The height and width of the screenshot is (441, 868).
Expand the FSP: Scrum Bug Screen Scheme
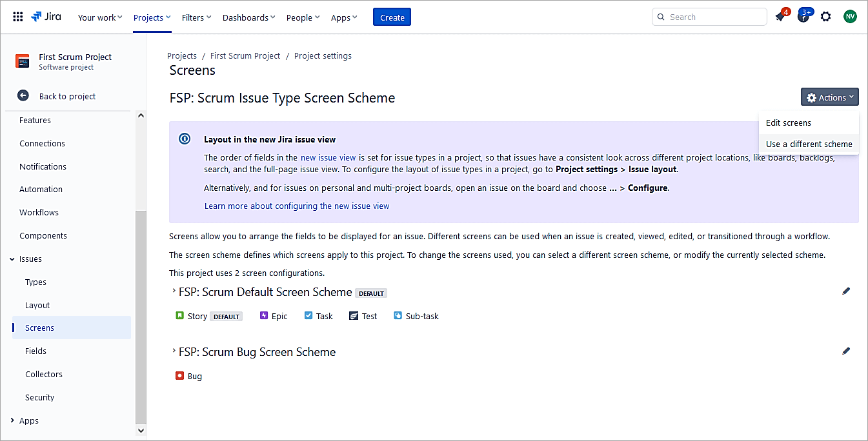(174, 351)
